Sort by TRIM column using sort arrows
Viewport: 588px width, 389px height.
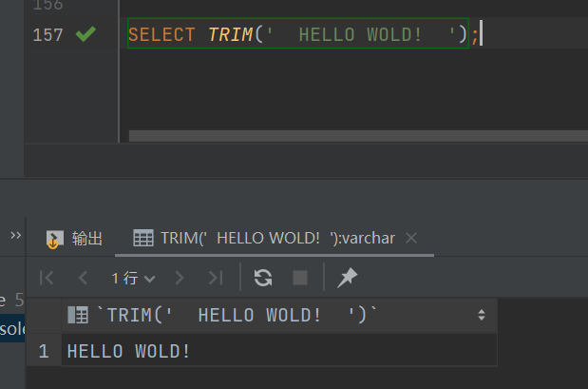tap(482, 315)
